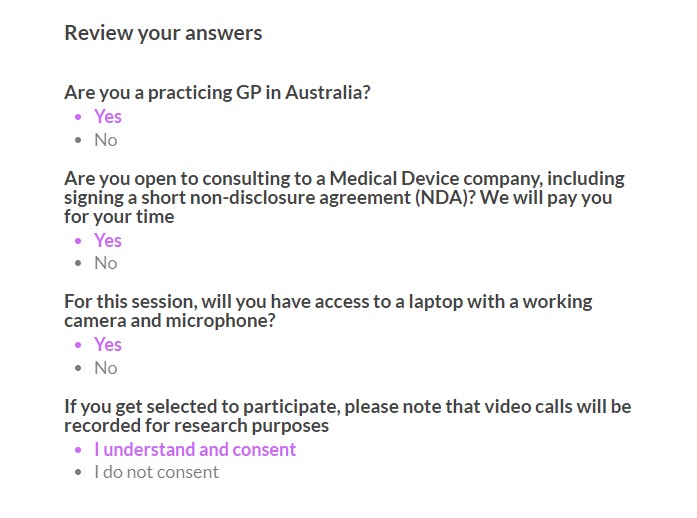Click gray bullet beside 'I do not consent'
This screenshot has height=518, width=697.
click(x=79, y=472)
